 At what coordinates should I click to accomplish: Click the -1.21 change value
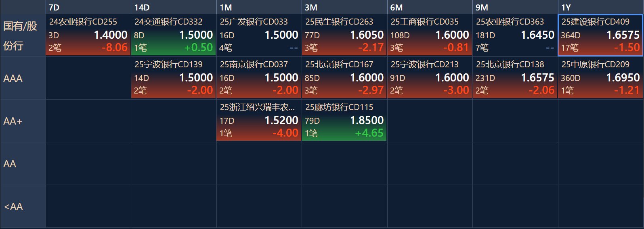(x=627, y=90)
